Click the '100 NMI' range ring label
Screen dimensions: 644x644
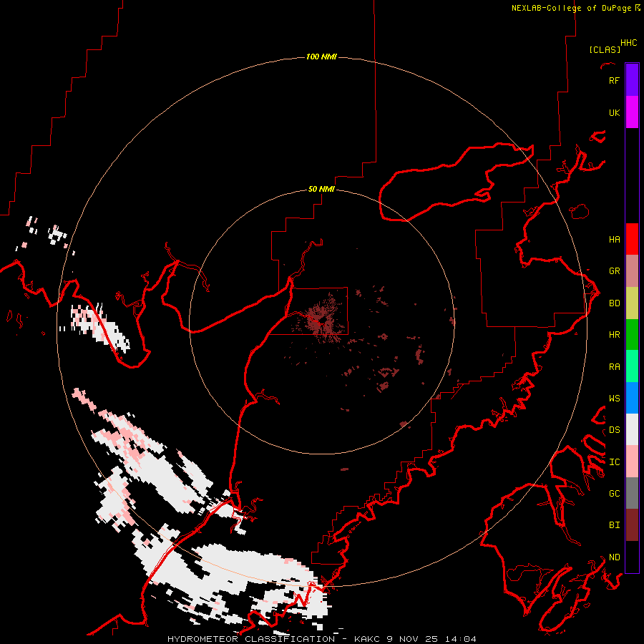pyautogui.click(x=321, y=57)
